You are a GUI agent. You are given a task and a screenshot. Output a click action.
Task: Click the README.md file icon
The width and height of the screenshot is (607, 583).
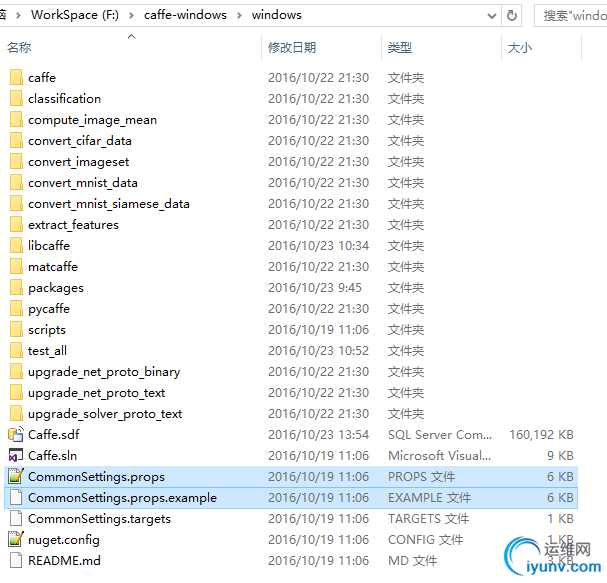pyautogui.click(x=16, y=561)
